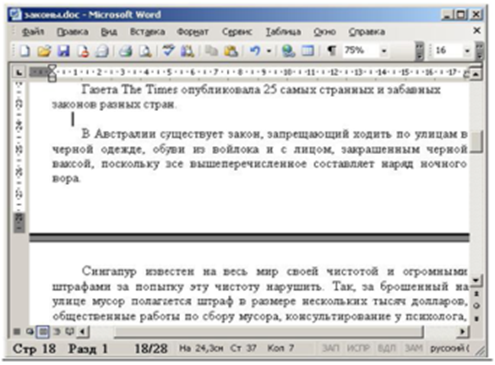Viewport: 495px width, 365px height.
Task: Open Print Preview
Action: 145,51
